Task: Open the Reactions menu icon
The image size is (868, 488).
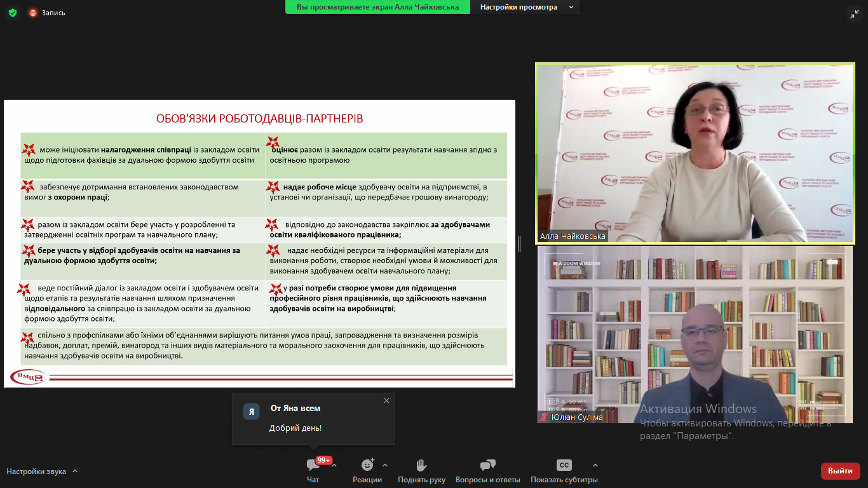Action: (x=367, y=465)
